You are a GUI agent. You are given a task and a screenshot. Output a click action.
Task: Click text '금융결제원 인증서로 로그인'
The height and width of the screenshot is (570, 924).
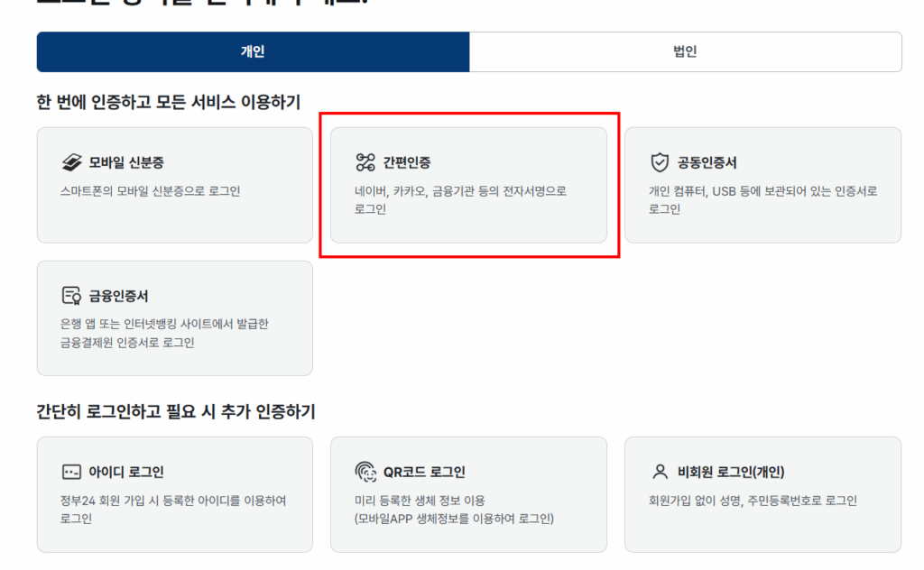tap(127, 343)
